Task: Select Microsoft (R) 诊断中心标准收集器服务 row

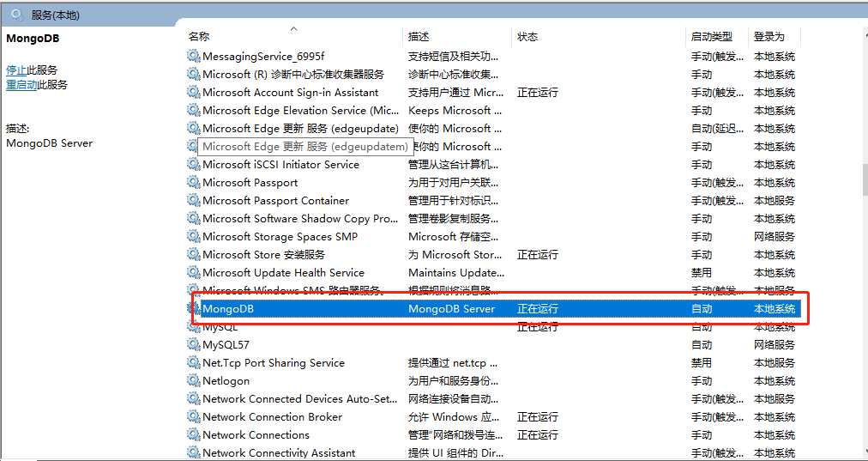Action: coord(494,74)
